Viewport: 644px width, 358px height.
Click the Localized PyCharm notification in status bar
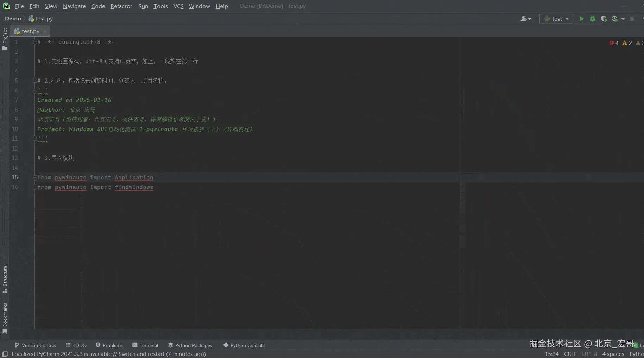[x=109, y=354]
